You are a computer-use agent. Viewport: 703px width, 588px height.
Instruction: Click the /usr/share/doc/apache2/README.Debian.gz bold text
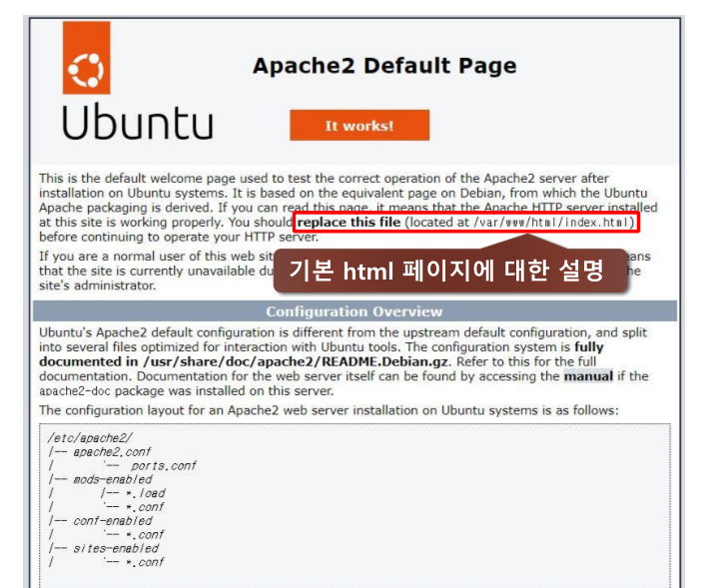pos(296,361)
